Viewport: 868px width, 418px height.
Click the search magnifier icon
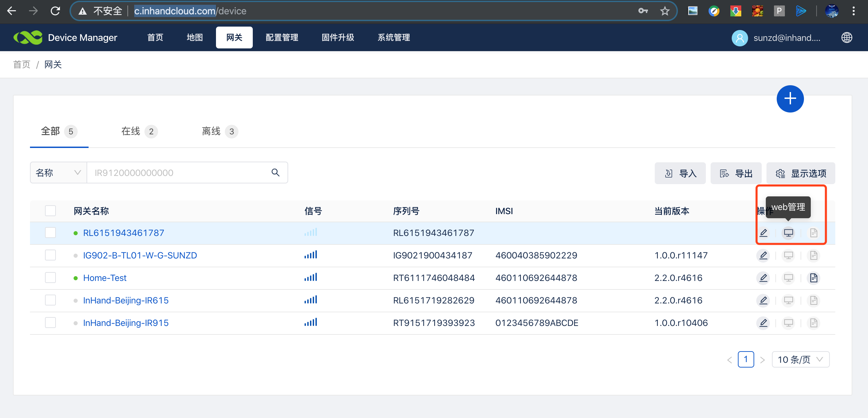tap(275, 173)
